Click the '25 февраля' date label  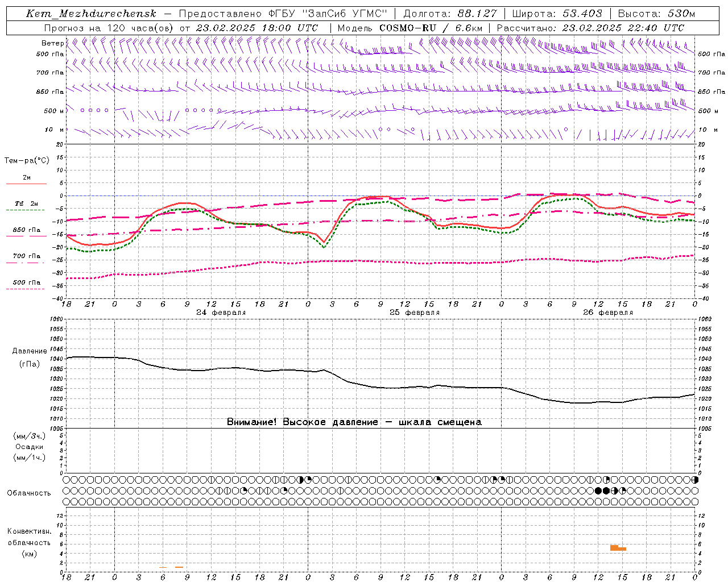click(415, 313)
